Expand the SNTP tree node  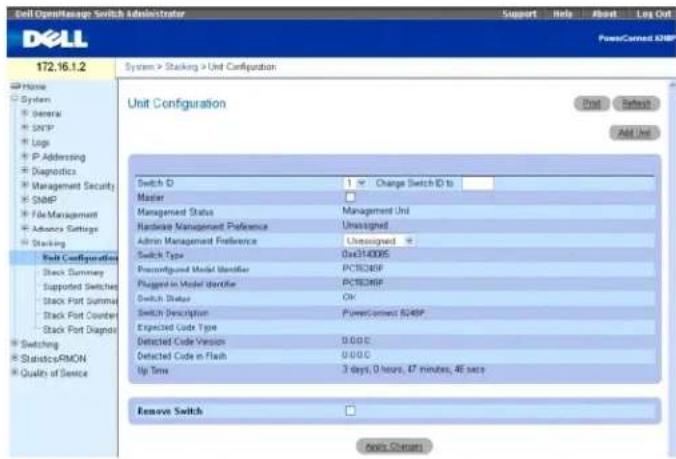click(x=25, y=128)
